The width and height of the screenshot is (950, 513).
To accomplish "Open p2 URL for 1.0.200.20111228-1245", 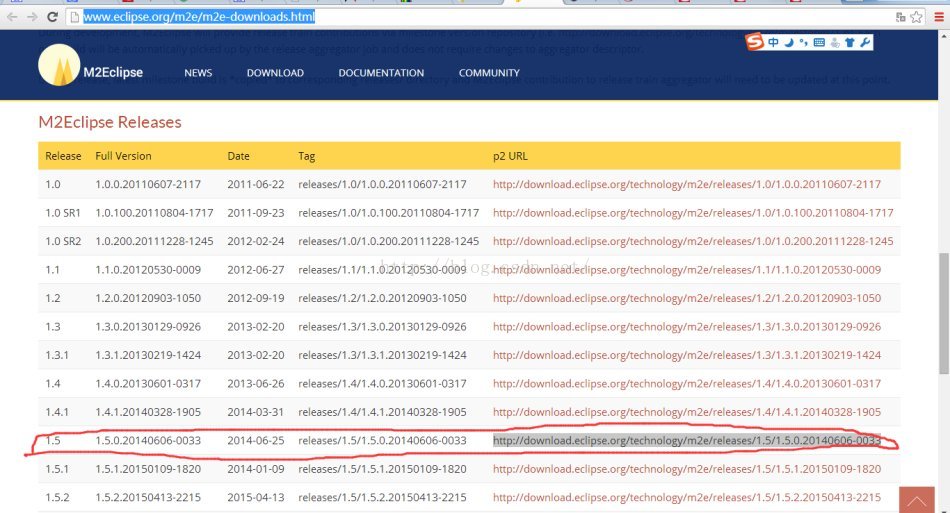I will (693, 241).
